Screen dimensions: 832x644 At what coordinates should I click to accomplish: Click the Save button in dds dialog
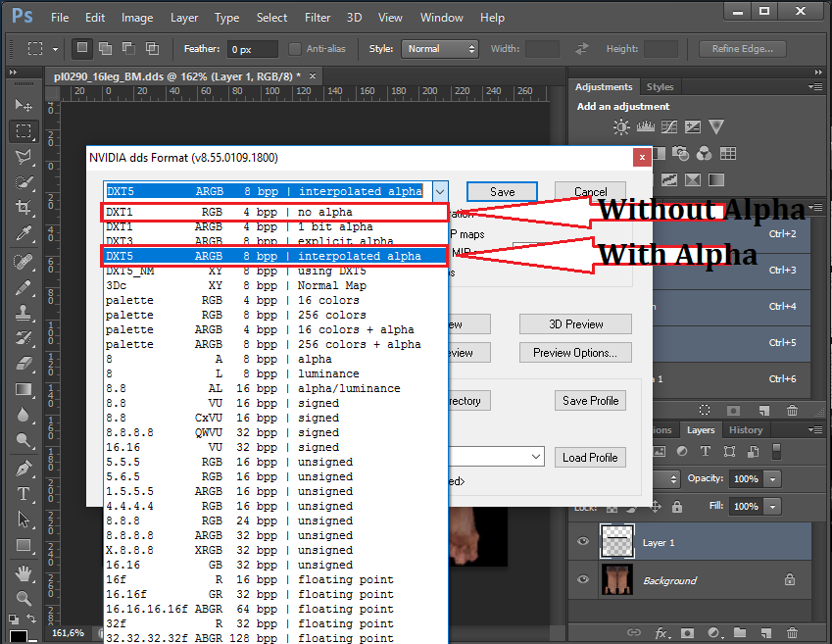tap(502, 192)
